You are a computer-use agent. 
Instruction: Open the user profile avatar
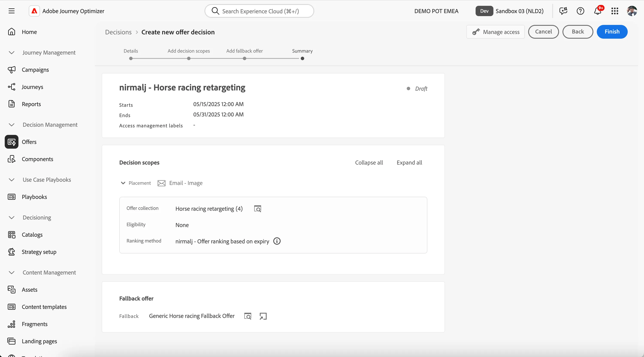point(632,11)
